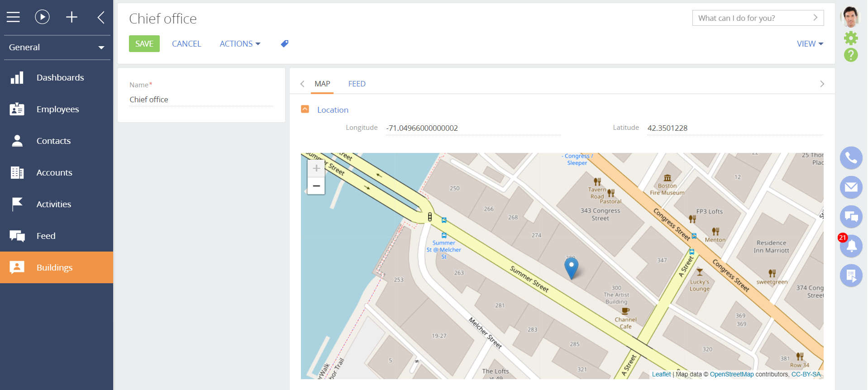The width and height of the screenshot is (868, 390).
Task: Click the hamburger menu icon
Action: tap(13, 17)
